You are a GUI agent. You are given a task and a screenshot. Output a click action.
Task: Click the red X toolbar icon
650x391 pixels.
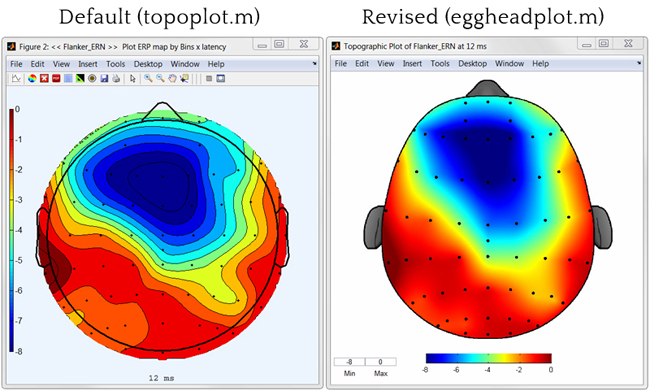tap(44, 78)
